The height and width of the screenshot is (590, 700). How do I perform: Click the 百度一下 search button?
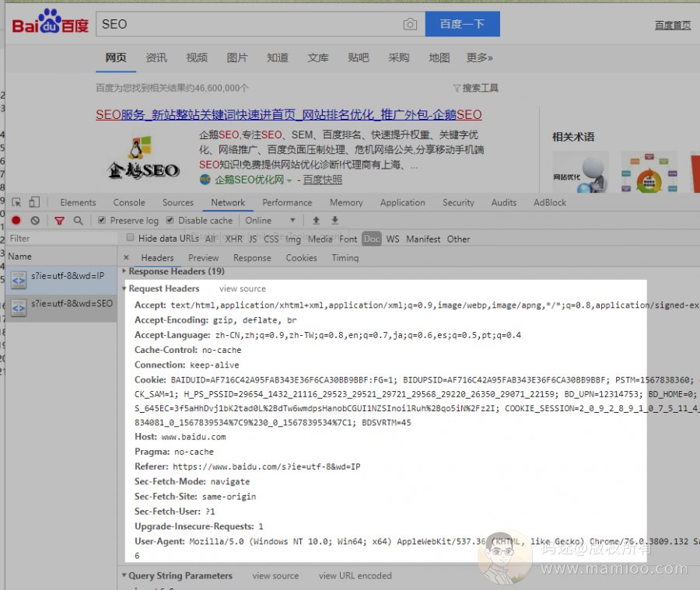(x=462, y=24)
